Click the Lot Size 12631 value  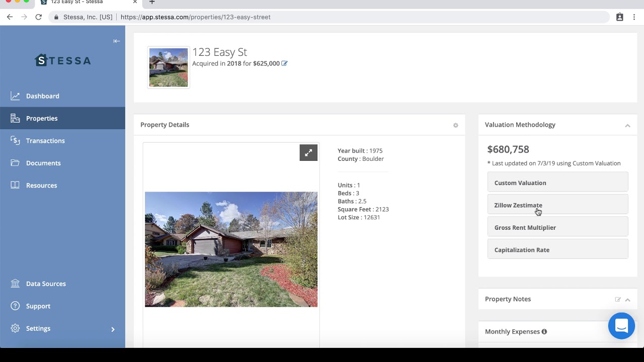tap(372, 217)
